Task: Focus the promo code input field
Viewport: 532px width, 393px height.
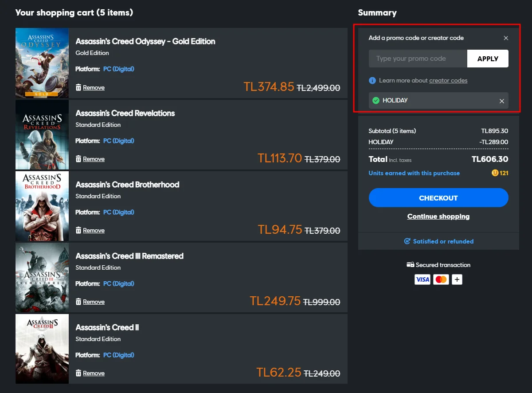Action: pos(418,59)
